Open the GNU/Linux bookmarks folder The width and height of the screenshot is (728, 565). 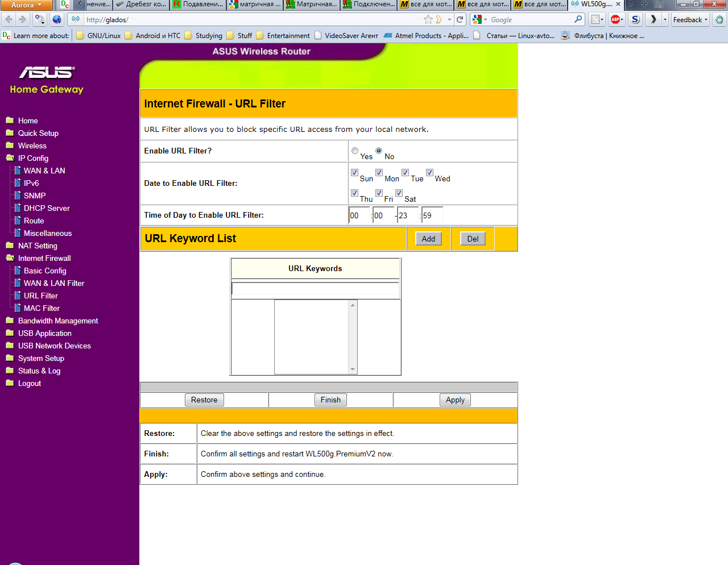98,35
